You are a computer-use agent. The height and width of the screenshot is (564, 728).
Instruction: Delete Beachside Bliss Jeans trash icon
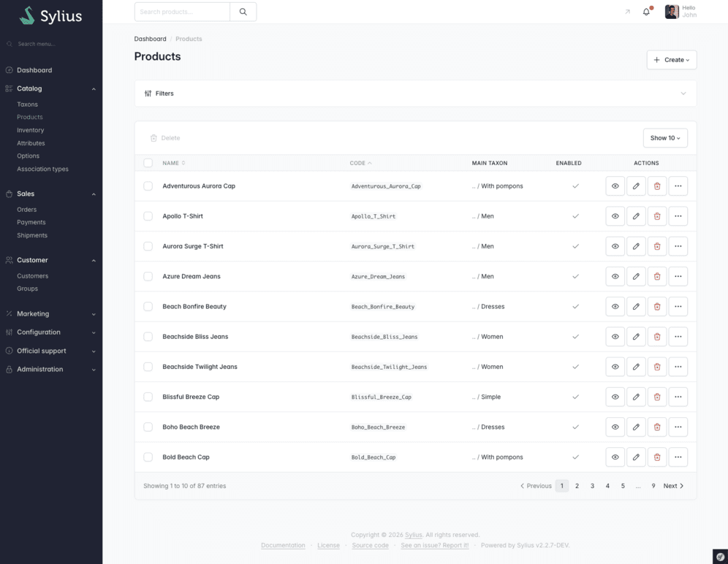(x=657, y=337)
